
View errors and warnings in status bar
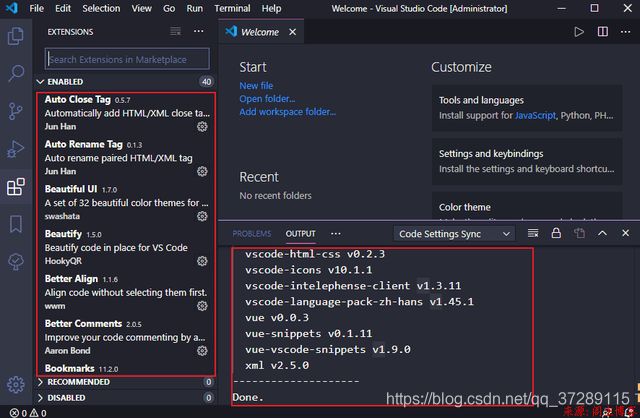click(28, 413)
